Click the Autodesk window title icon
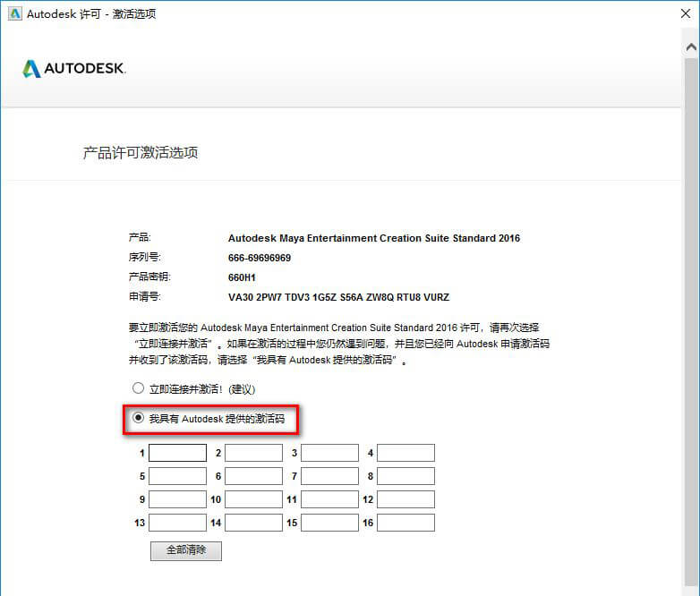This screenshot has height=596, width=700. click(14, 13)
